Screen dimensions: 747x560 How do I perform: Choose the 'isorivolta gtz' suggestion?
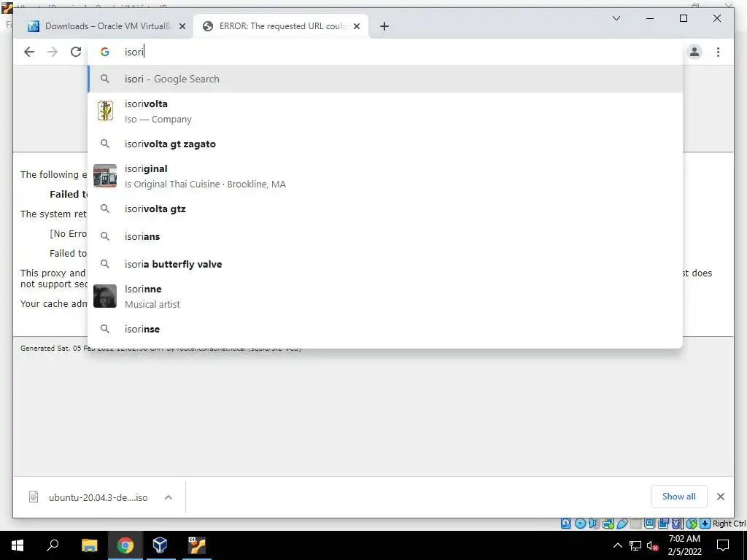(385, 209)
